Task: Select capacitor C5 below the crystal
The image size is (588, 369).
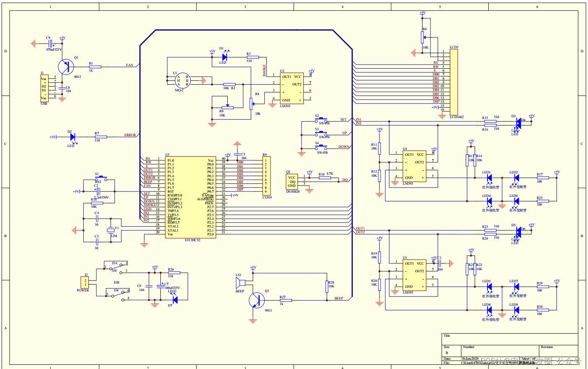Action: click(x=97, y=242)
